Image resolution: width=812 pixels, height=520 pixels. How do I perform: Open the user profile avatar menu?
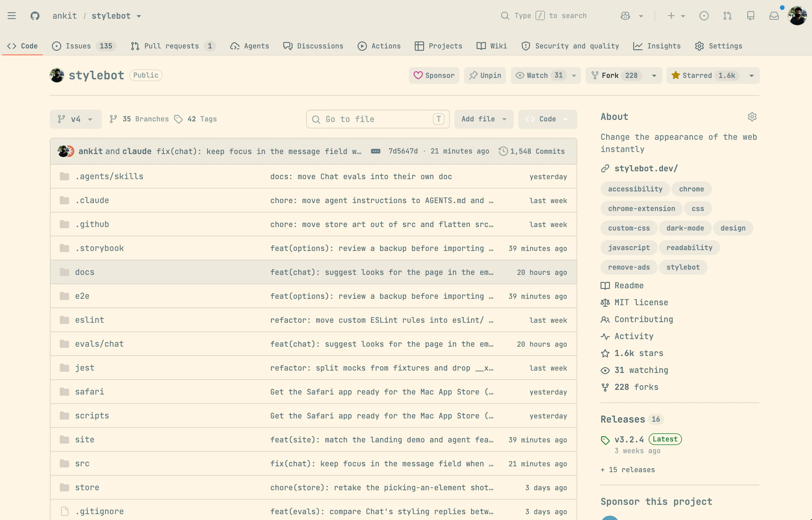tap(797, 16)
